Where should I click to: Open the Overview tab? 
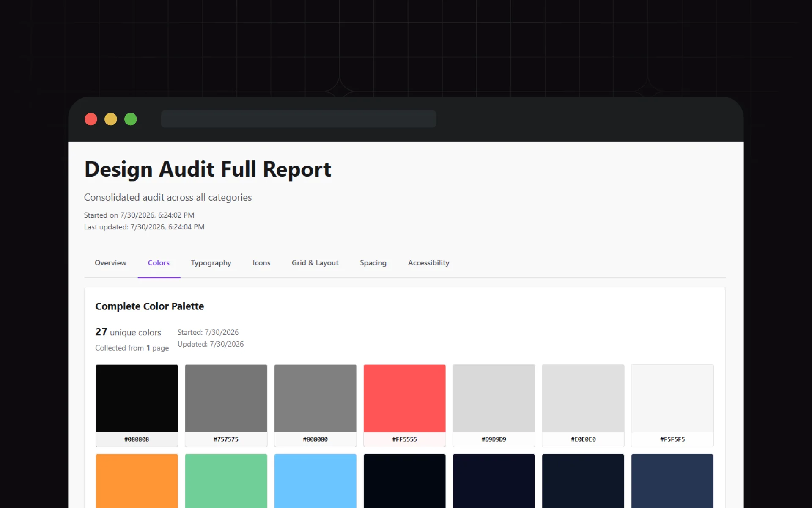[110, 263]
